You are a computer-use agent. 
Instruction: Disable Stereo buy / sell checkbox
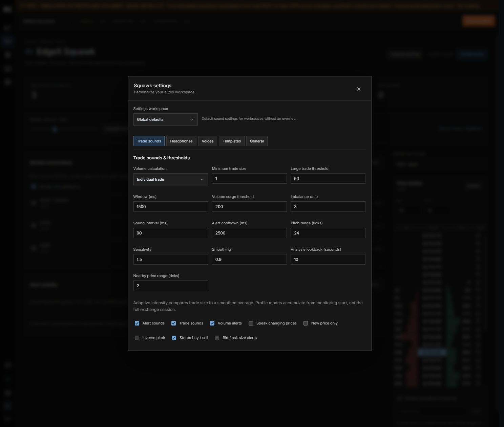174,338
